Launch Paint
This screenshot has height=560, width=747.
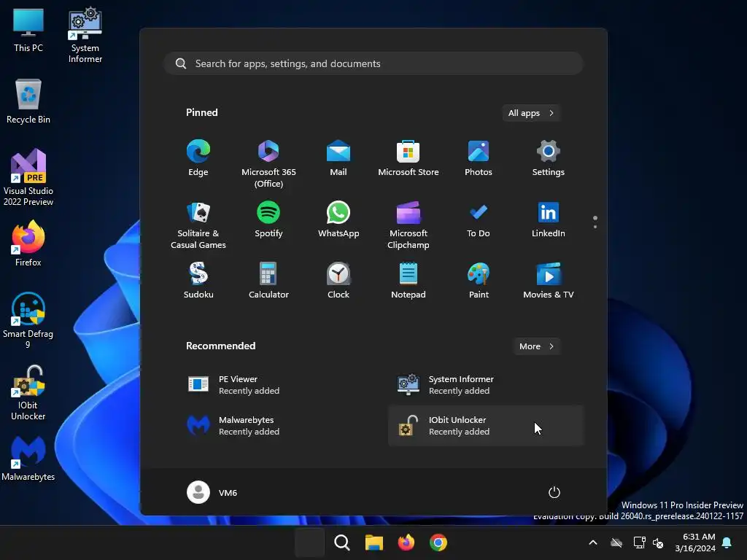point(479,281)
